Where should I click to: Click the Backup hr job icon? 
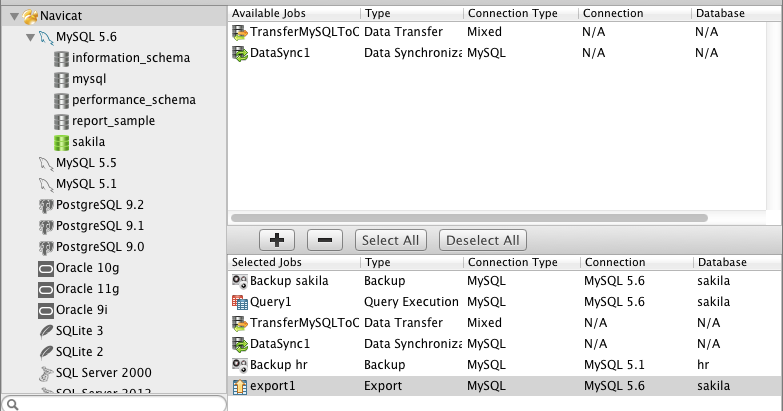point(240,365)
